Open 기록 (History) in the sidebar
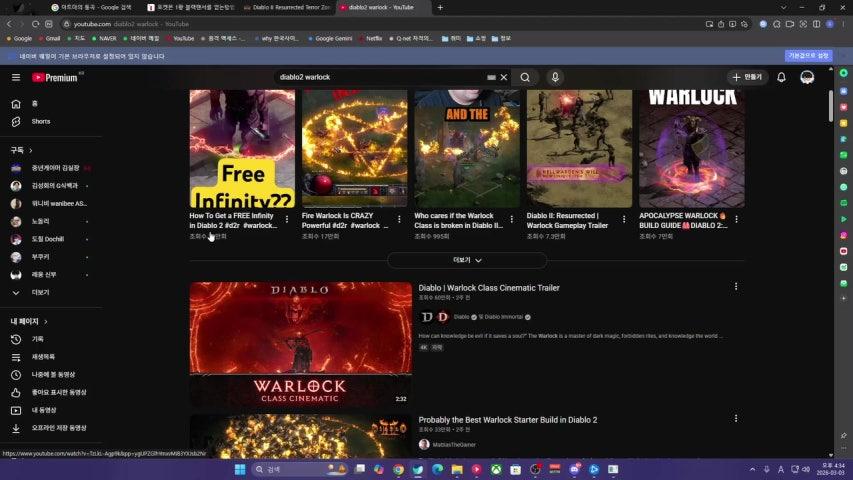The height and width of the screenshot is (480, 853). point(37,339)
